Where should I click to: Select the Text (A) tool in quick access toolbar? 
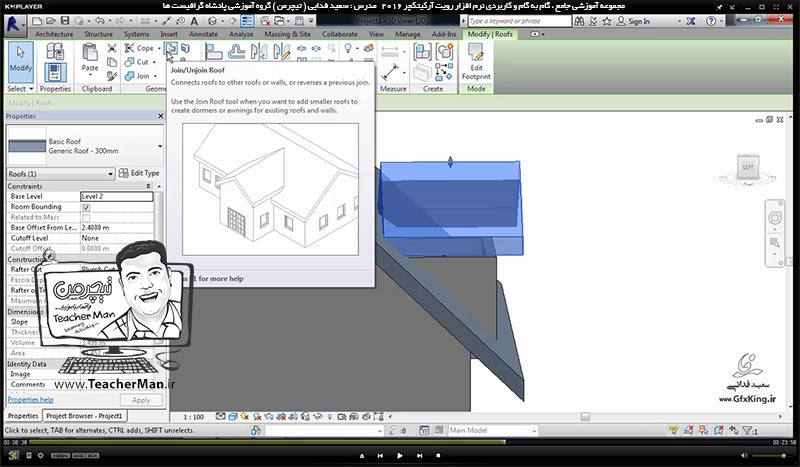pos(194,21)
